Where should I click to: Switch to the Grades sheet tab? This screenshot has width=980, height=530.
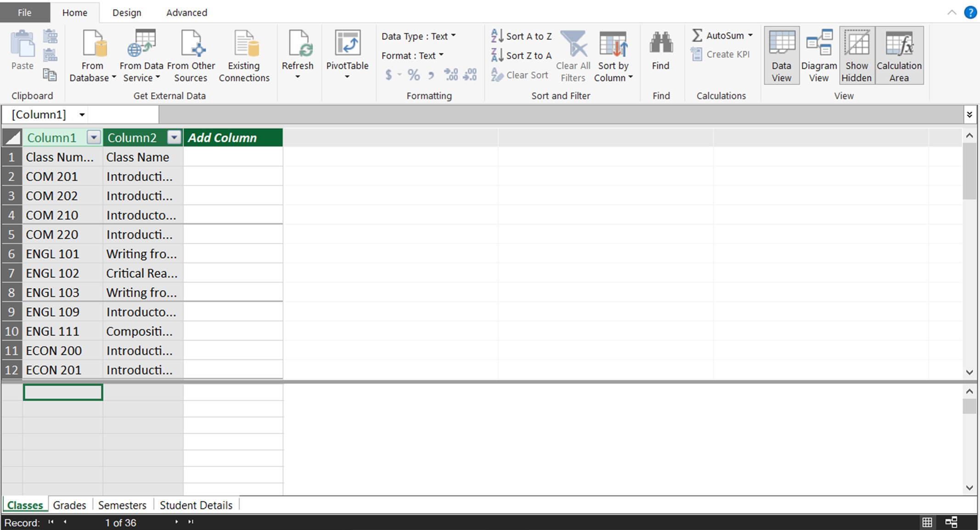[x=69, y=505]
